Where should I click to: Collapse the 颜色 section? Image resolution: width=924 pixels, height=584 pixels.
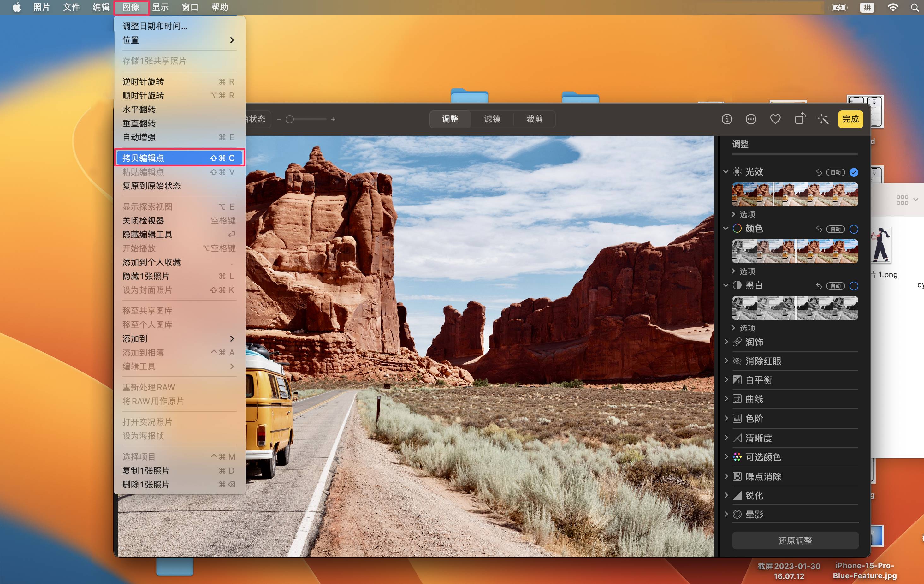[x=726, y=229]
